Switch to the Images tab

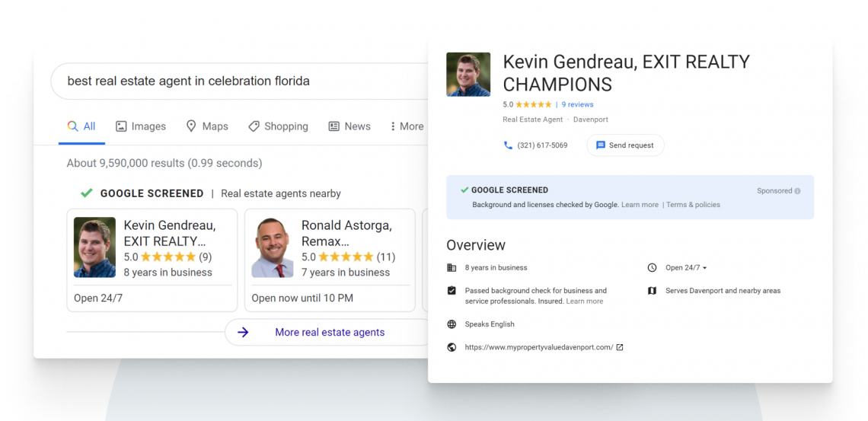pos(141,126)
